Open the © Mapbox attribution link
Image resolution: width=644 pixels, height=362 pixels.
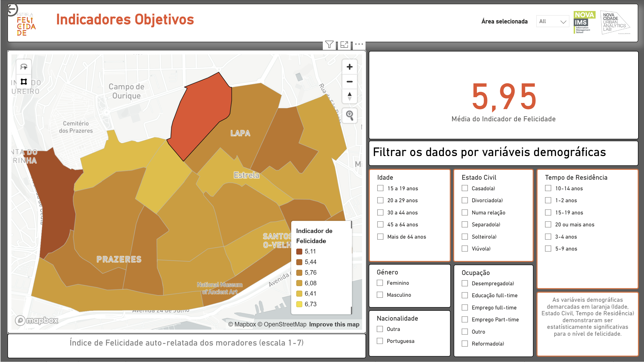[242, 324]
